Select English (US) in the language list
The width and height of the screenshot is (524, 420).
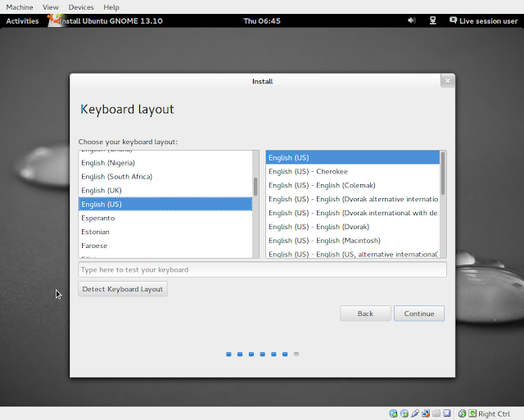pos(165,204)
